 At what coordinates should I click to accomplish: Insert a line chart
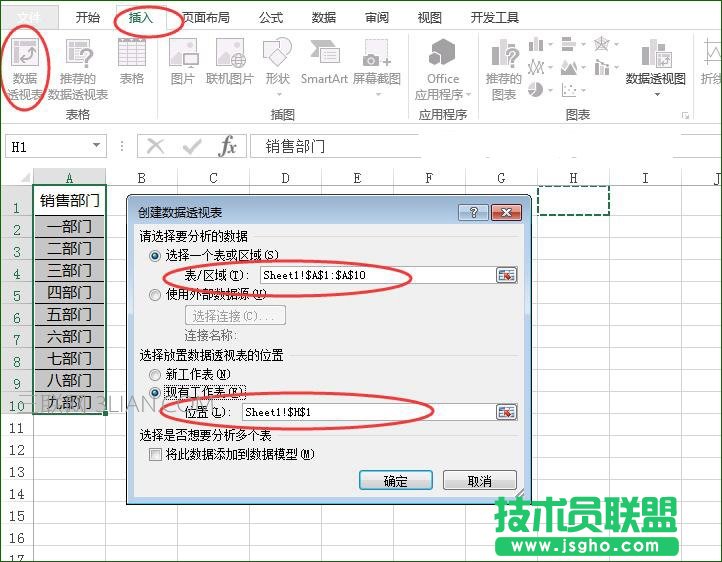(540, 68)
